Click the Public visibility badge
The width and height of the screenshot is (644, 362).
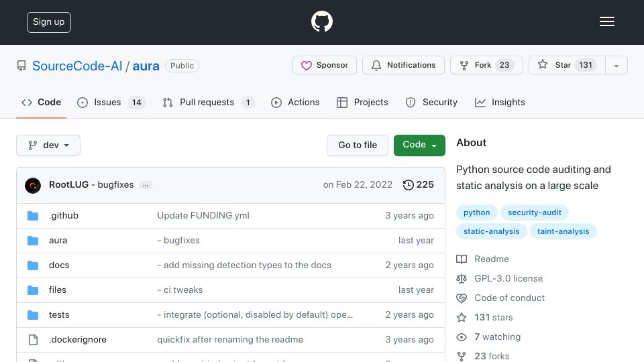[x=182, y=66]
